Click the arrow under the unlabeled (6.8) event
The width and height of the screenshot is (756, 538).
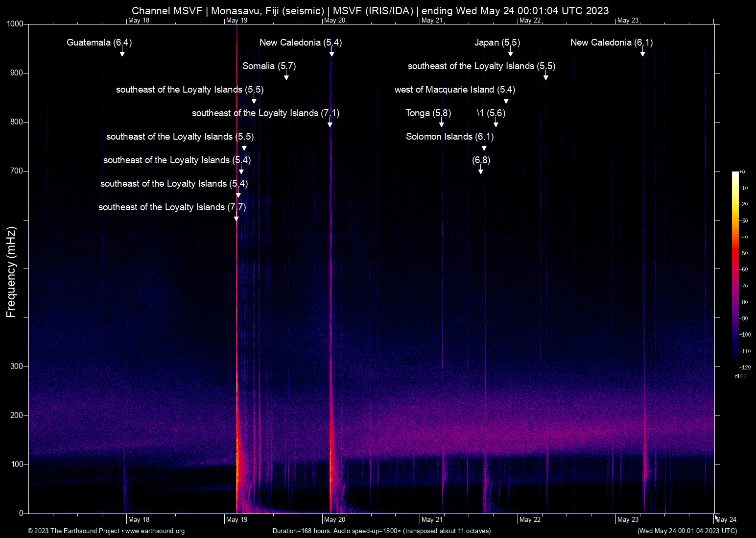click(x=481, y=171)
